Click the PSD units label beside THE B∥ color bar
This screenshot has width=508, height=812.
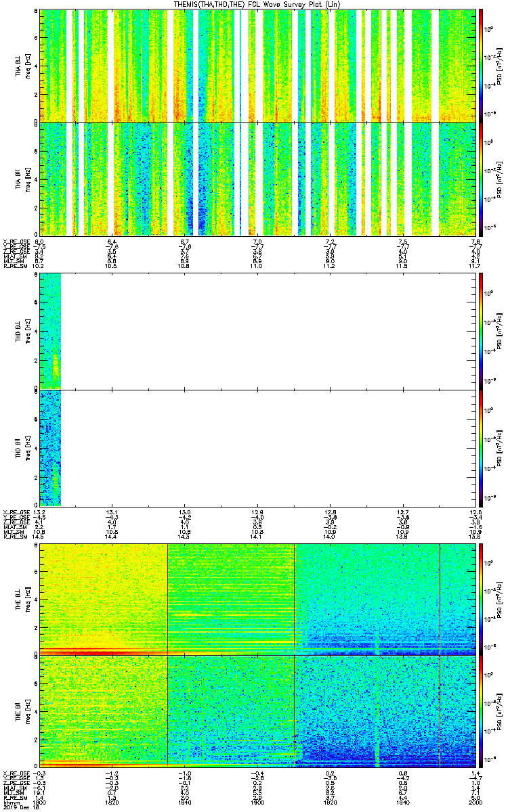click(x=499, y=712)
